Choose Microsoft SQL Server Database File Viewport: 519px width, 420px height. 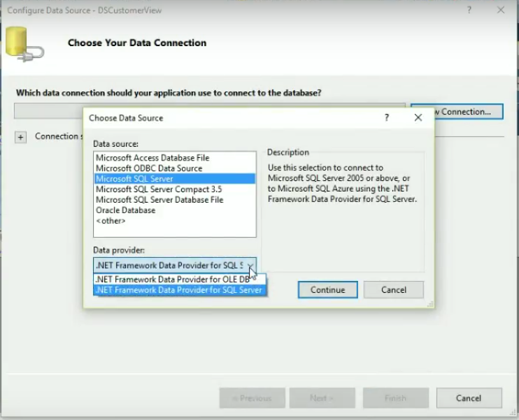click(175, 200)
